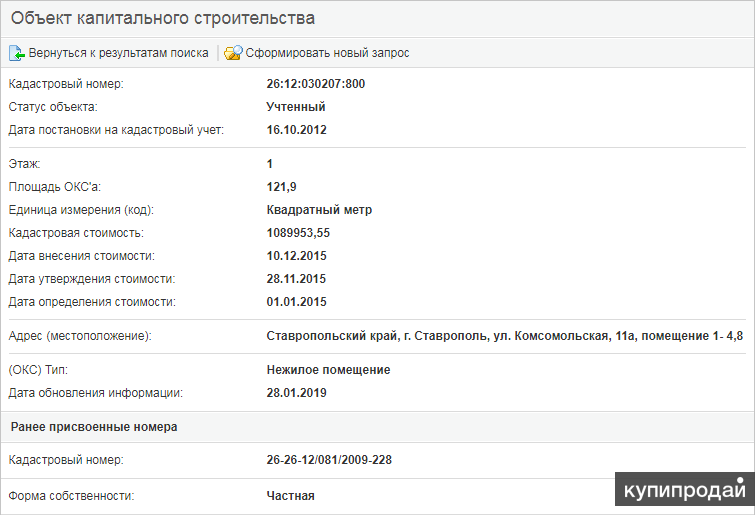Screen dimensions: 755x515
Task: Select cadastral cost value 1089953,55
Action: click(x=298, y=233)
